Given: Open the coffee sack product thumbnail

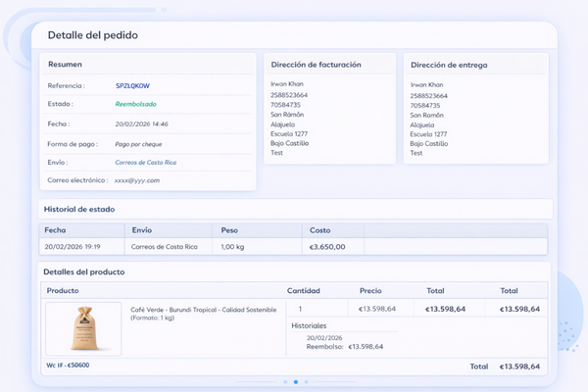Looking at the screenshot, I should [83, 329].
